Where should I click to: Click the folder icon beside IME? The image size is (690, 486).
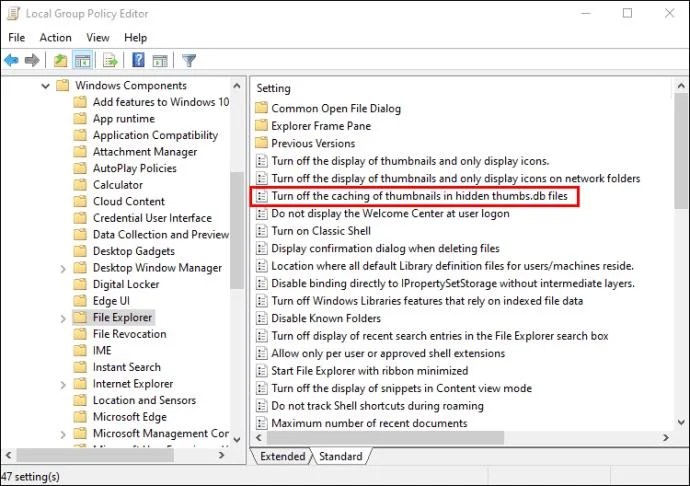80,350
